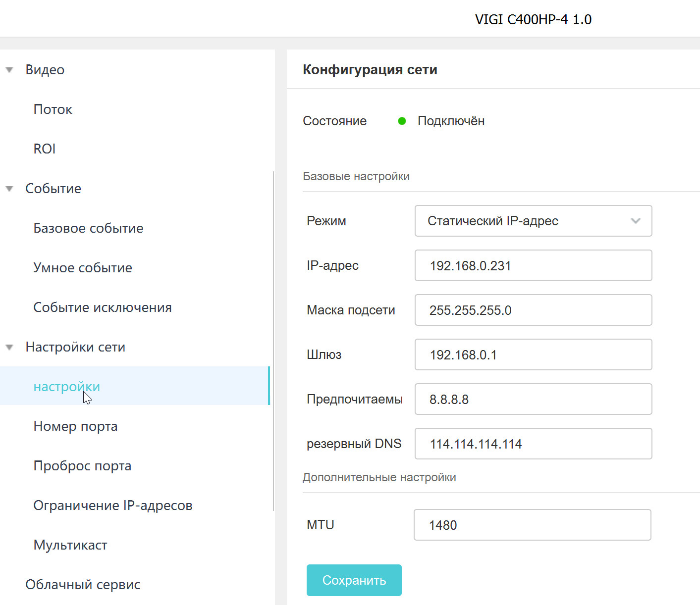This screenshot has height=605, width=700.
Task: Select Мультикаст in sidebar
Action: pyautogui.click(x=70, y=545)
